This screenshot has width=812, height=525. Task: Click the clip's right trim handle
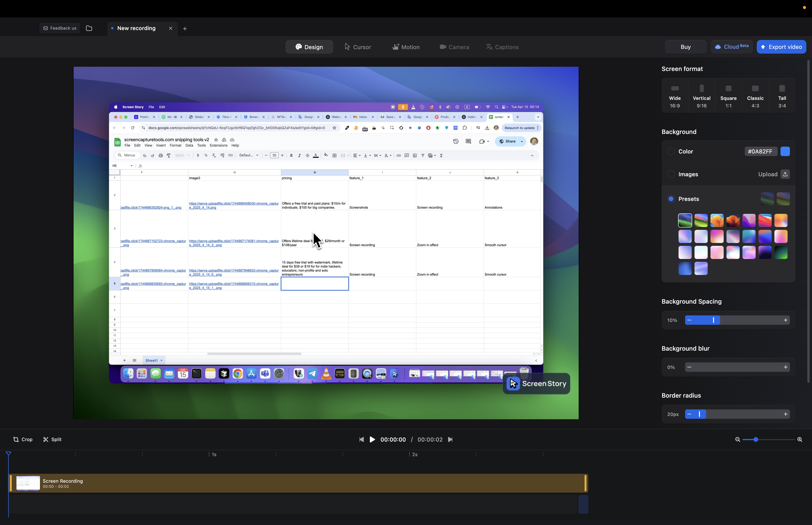click(586, 483)
